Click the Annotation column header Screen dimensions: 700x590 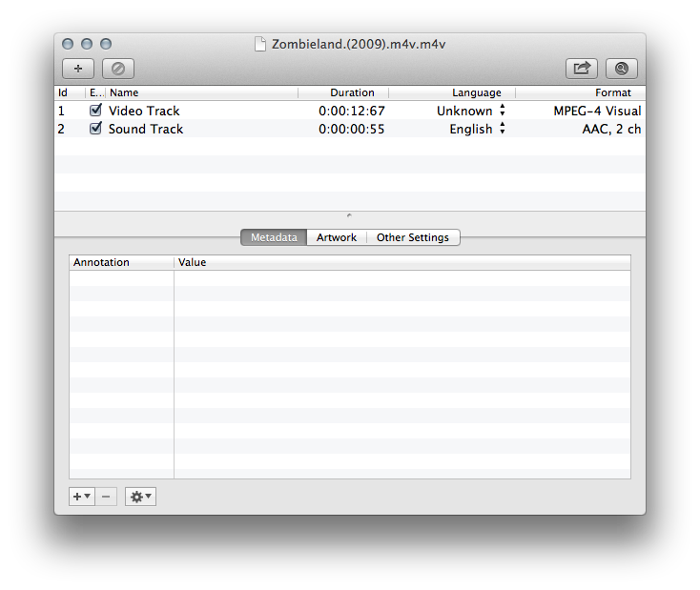[121, 262]
